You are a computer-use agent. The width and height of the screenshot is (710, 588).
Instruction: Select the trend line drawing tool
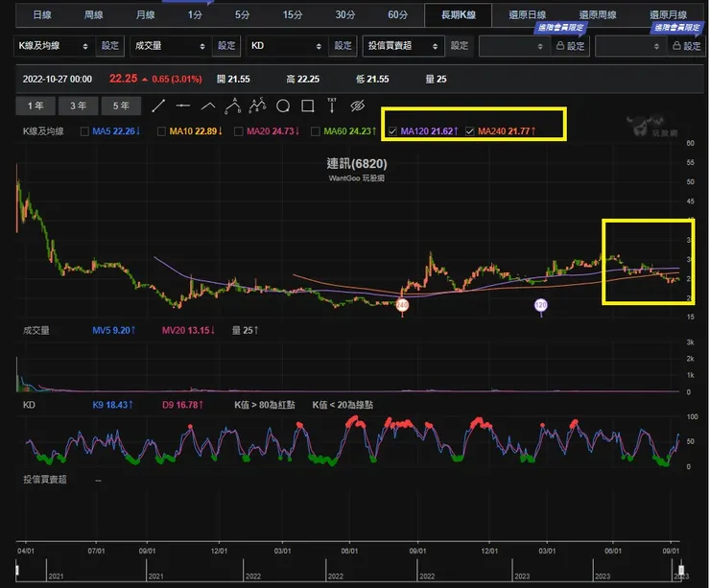point(158,106)
